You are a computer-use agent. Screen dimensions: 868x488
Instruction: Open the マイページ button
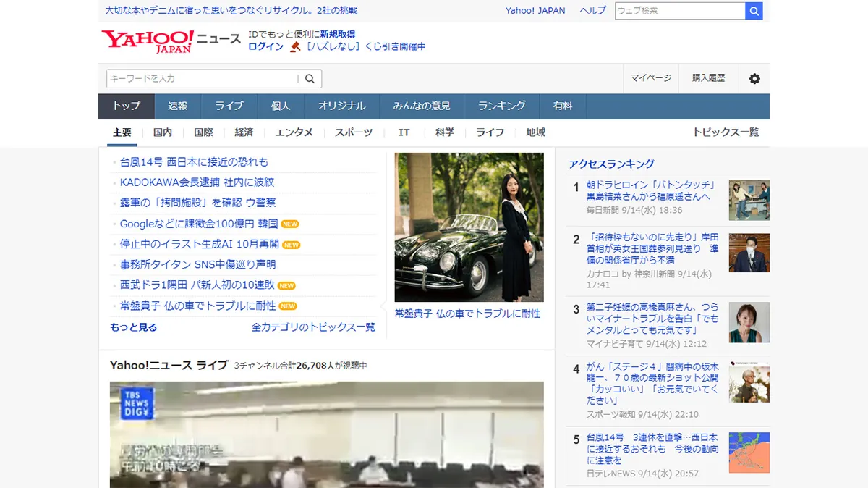tap(650, 78)
